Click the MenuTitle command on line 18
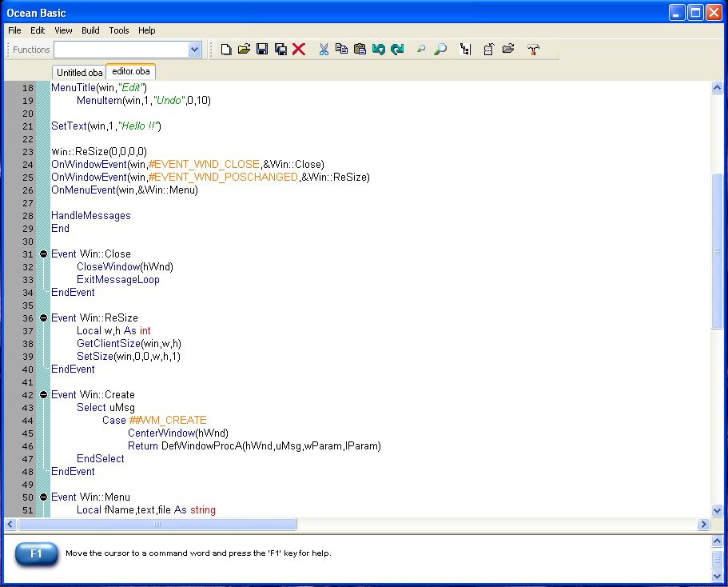728x587 pixels. 74,87
